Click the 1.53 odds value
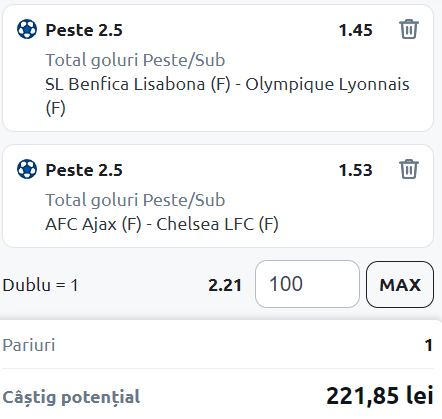 coord(355,170)
